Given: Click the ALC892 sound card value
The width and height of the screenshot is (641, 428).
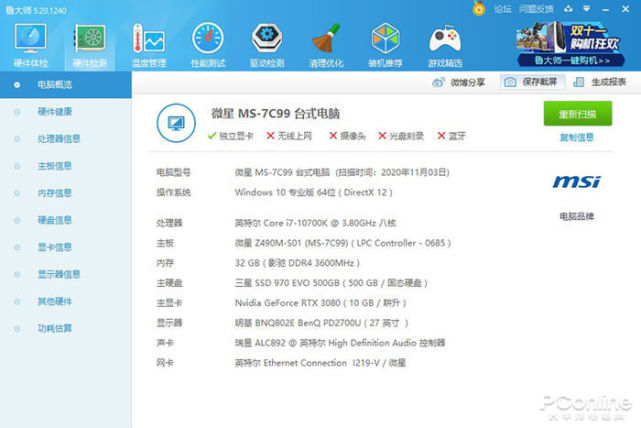Looking at the screenshot, I should tap(340, 343).
